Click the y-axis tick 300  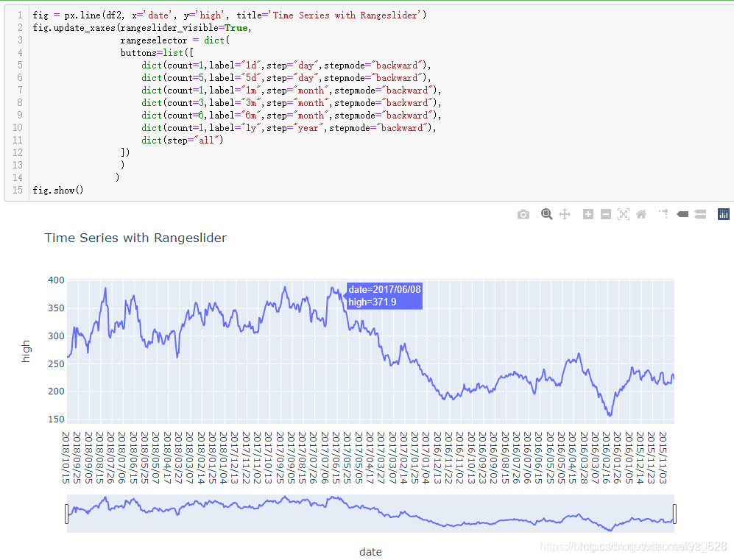pyautogui.click(x=56, y=336)
